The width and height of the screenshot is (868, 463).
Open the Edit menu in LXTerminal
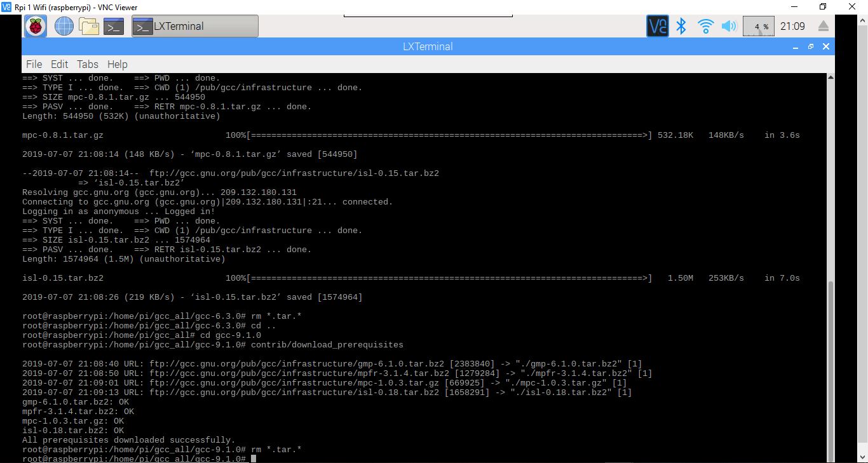point(59,64)
